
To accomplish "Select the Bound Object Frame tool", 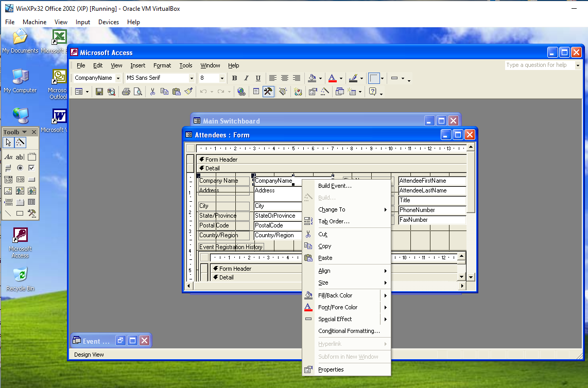I will click(x=32, y=191).
